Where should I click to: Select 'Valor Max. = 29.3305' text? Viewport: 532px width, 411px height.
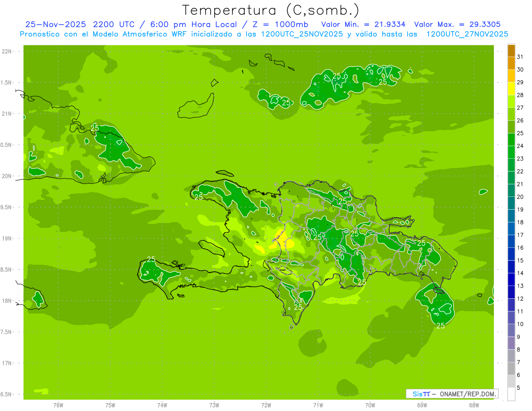coord(458,24)
